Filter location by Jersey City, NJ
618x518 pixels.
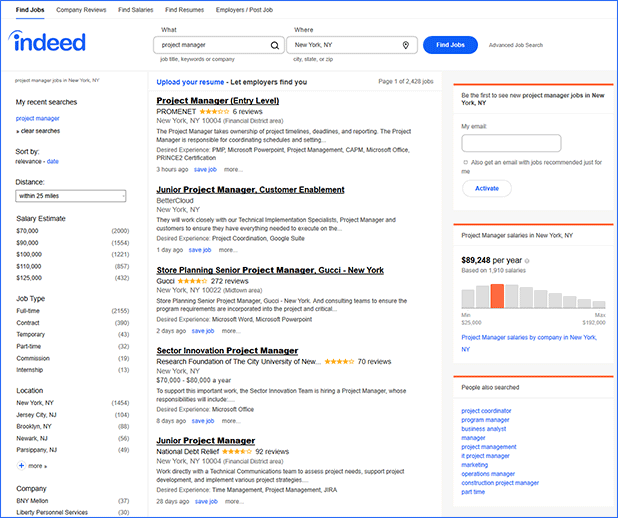click(36, 415)
